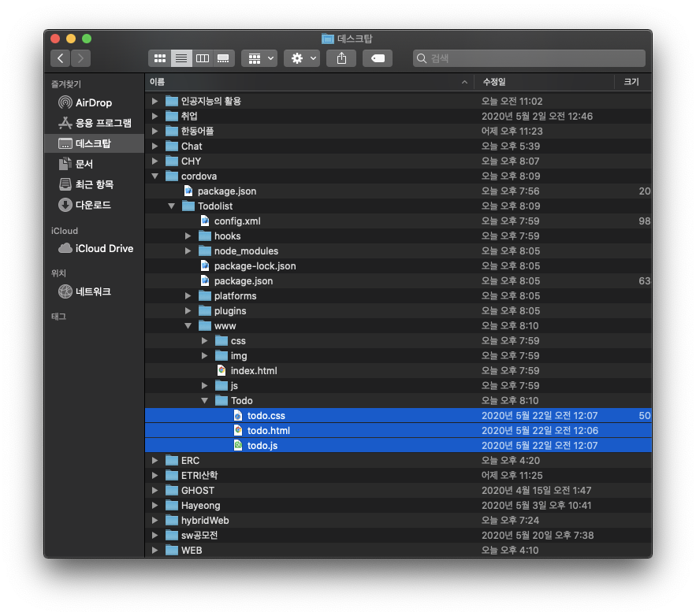Click the 2020년 4월 15일 오전 1:47 date
This screenshot has width=696, height=616.
tap(536, 491)
